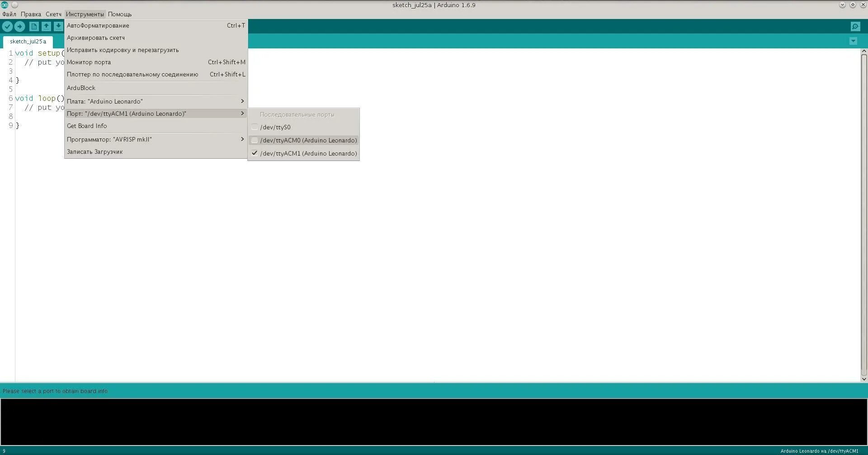Switch to the sketch_jul25a tab
This screenshot has width=868, height=455.
click(28, 41)
